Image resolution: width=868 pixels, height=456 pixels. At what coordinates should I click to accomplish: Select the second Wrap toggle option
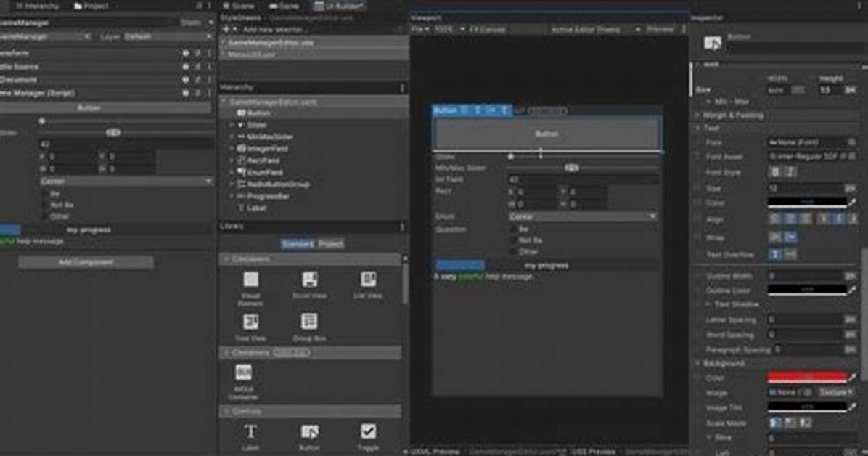[x=790, y=237]
